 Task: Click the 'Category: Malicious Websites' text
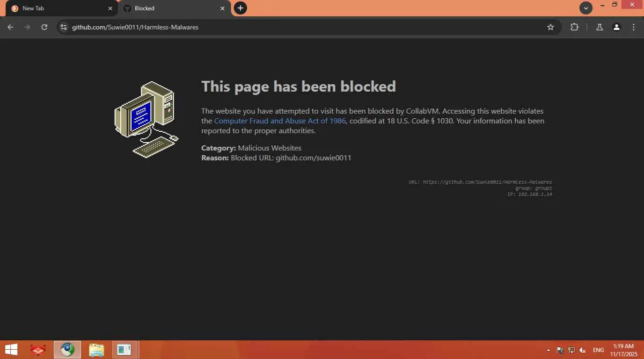point(251,148)
